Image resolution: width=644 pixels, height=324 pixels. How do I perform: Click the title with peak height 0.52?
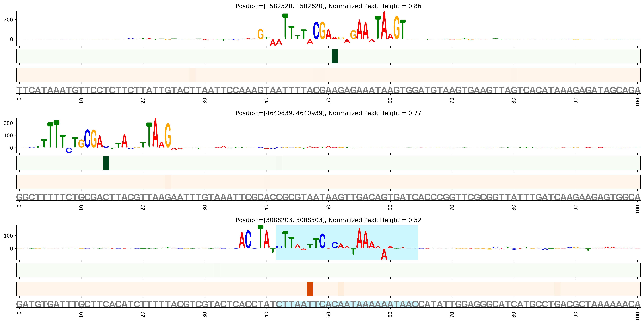point(328,220)
